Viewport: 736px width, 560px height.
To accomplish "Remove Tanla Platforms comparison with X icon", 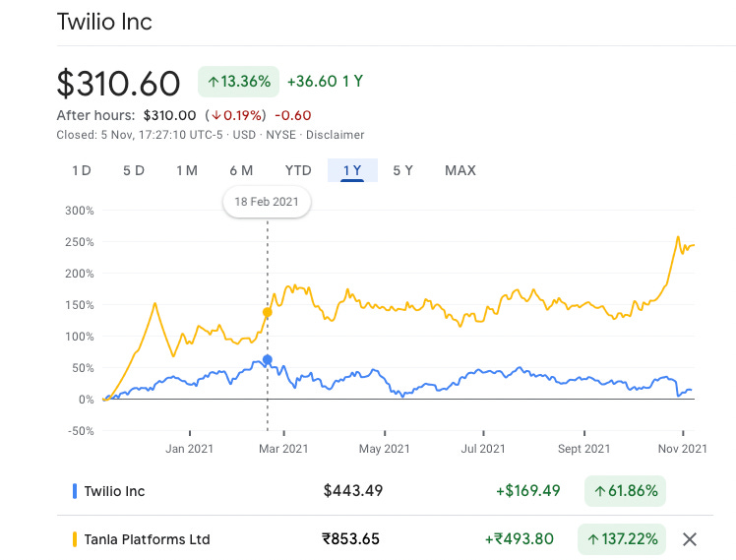I will [x=690, y=539].
